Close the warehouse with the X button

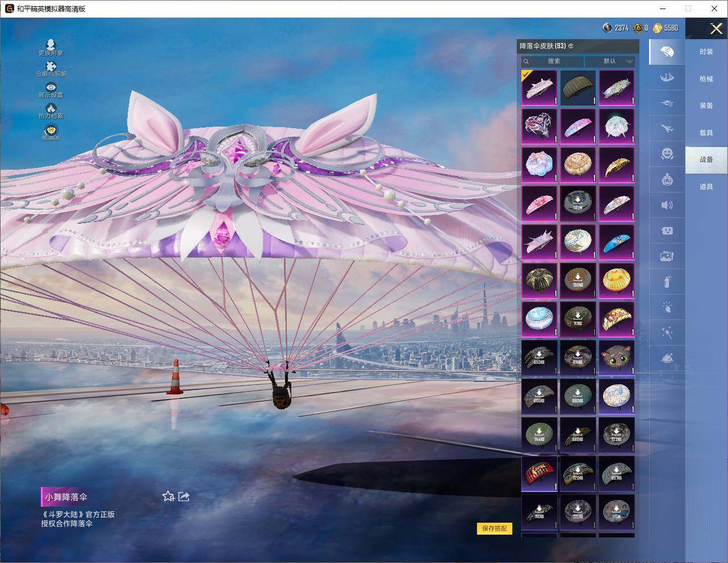pos(717,28)
